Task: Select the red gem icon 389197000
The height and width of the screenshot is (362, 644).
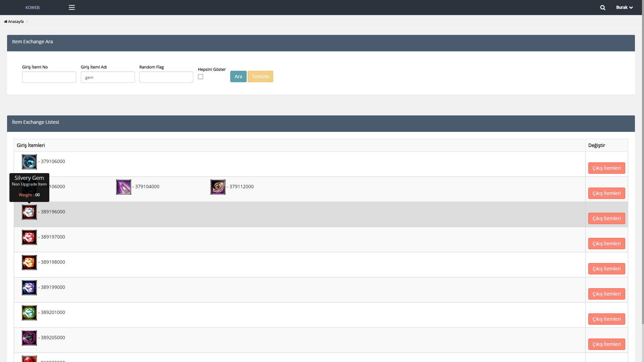Action: click(x=29, y=237)
